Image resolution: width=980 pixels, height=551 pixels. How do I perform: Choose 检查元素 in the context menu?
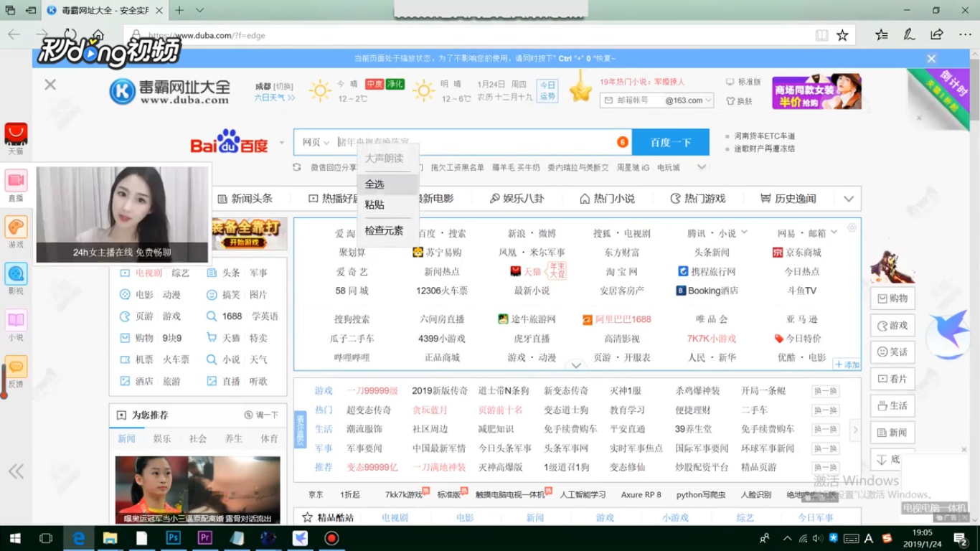coord(388,231)
